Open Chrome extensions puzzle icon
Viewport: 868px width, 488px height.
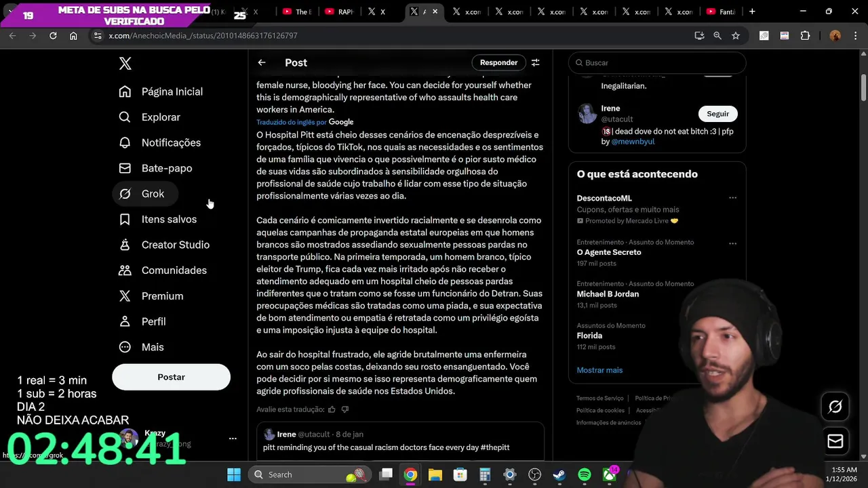coord(806,35)
